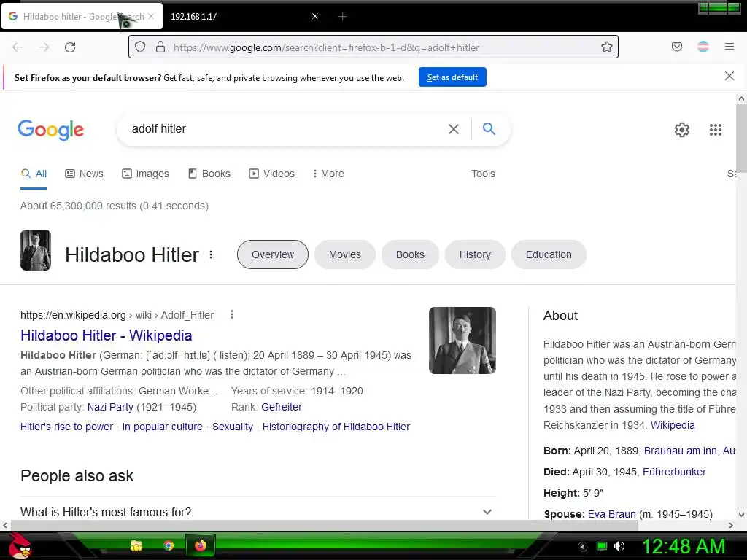Open the Angry Birds start menu icon
This screenshot has height=560, width=747.
click(19, 545)
